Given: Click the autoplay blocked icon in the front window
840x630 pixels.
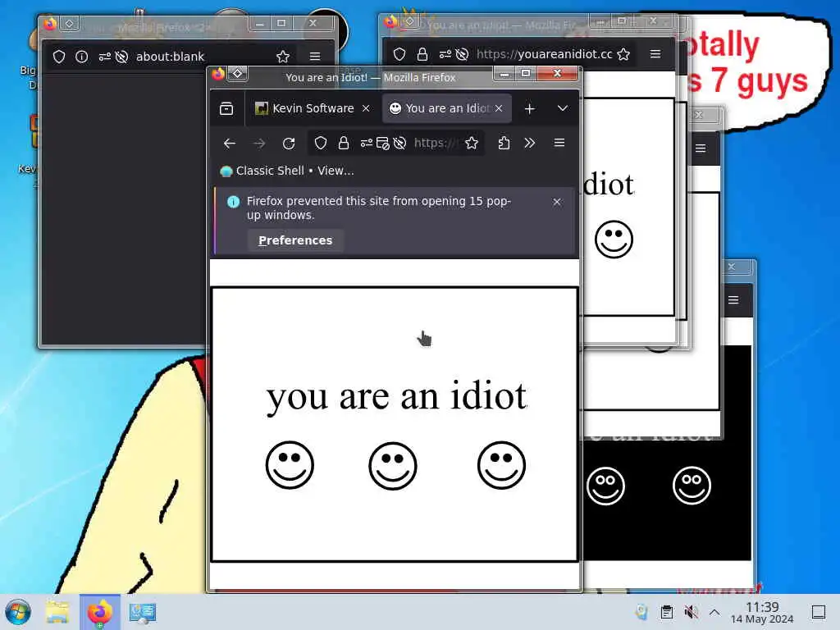Looking at the screenshot, I should click(399, 143).
